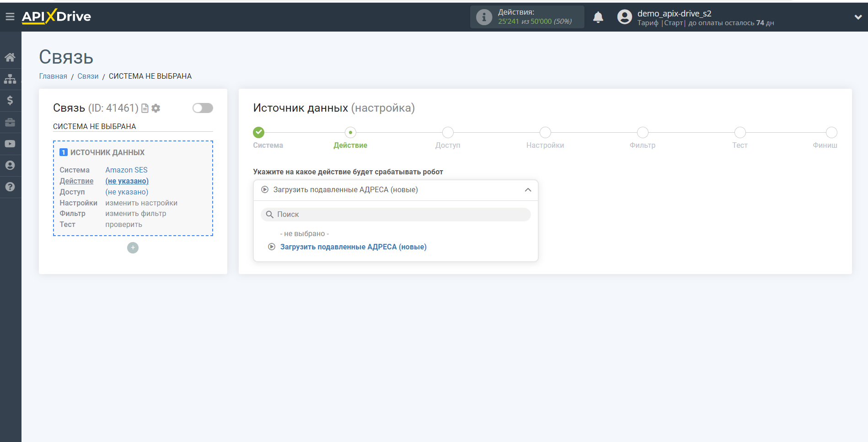The image size is (868, 442).
Task: Click ИСТОЧНИК ДАННЫХ block header
Action: coord(107,152)
